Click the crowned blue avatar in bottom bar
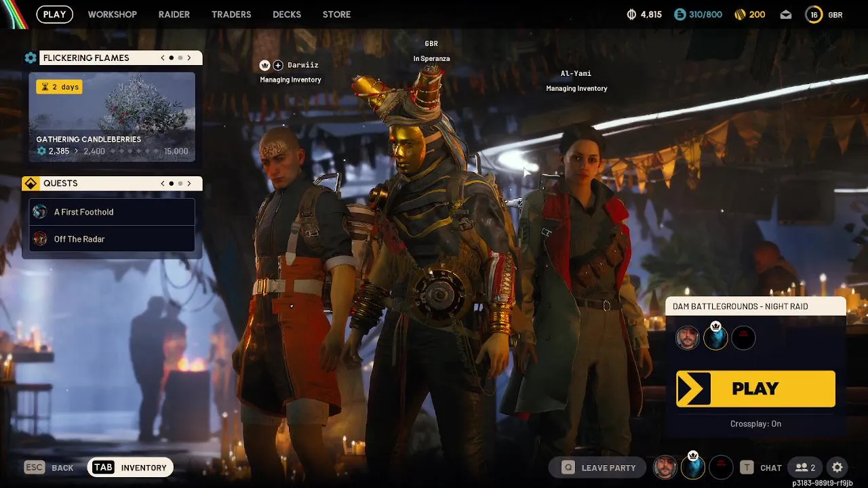Image resolution: width=868 pixels, height=488 pixels. [x=693, y=467]
